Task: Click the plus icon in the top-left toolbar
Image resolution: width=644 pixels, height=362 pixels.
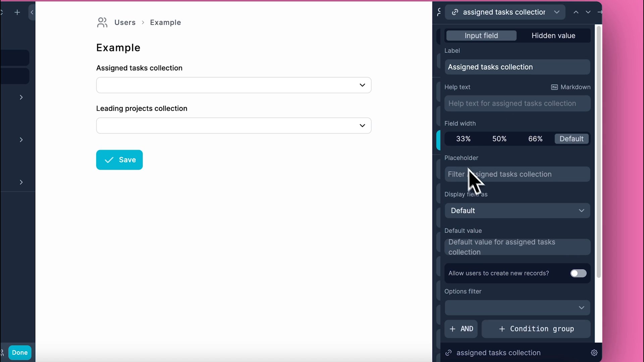Action: pos(17,12)
